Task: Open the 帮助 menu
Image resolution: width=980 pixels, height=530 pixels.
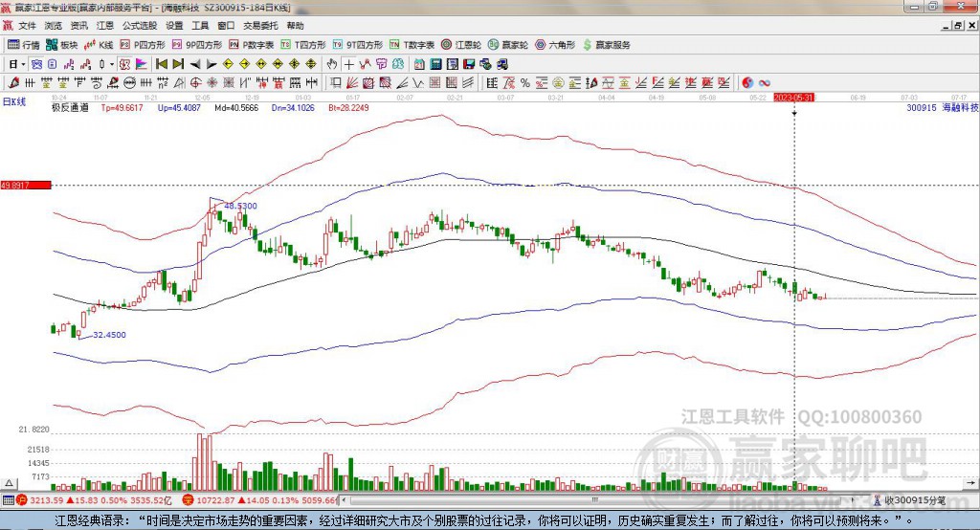Action: pos(295,26)
